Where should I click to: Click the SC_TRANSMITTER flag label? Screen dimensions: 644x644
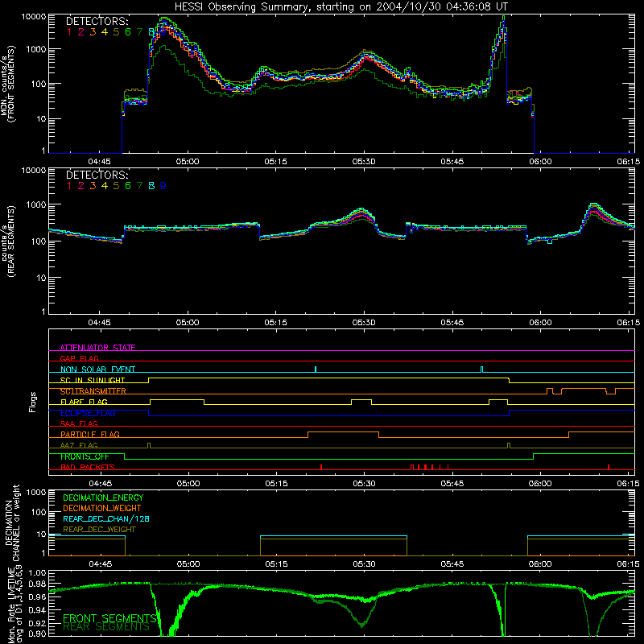(93, 391)
